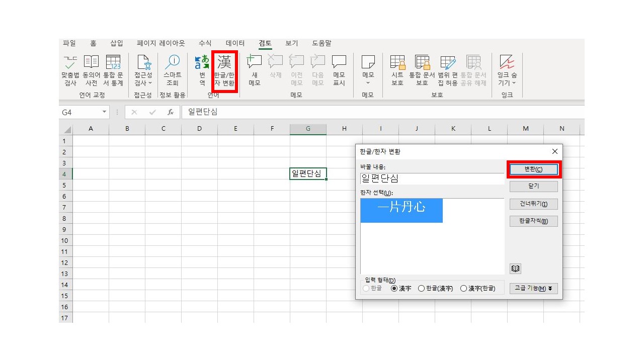Switch to the Insert (삽입) tab
Screen dimensions: 644x362
coord(117,43)
